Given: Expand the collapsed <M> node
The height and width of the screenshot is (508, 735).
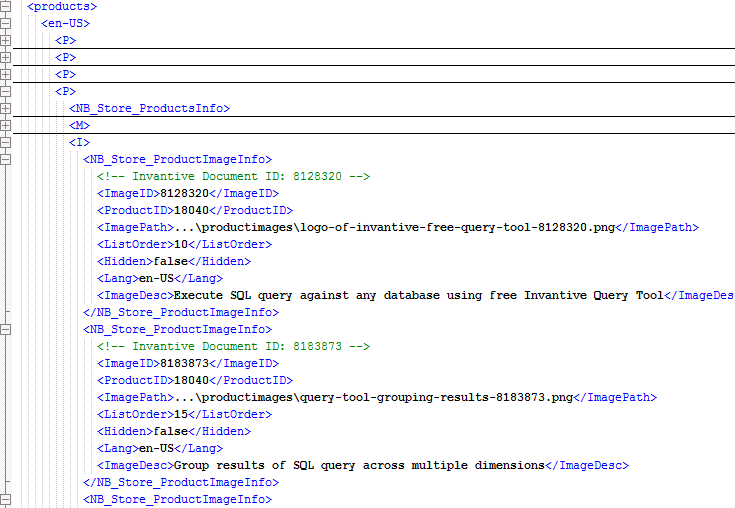Looking at the screenshot, I should (x=5, y=125).
